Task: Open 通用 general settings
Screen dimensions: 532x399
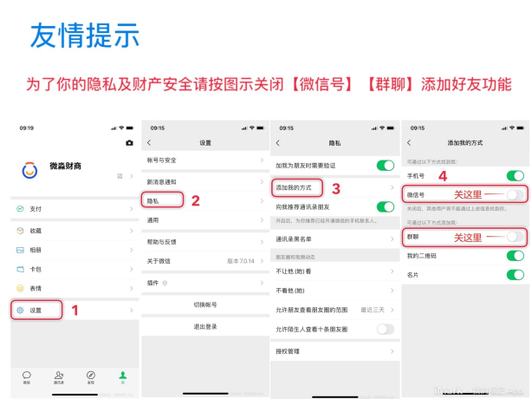Action: pyautogui.click(x=205, y=220)
